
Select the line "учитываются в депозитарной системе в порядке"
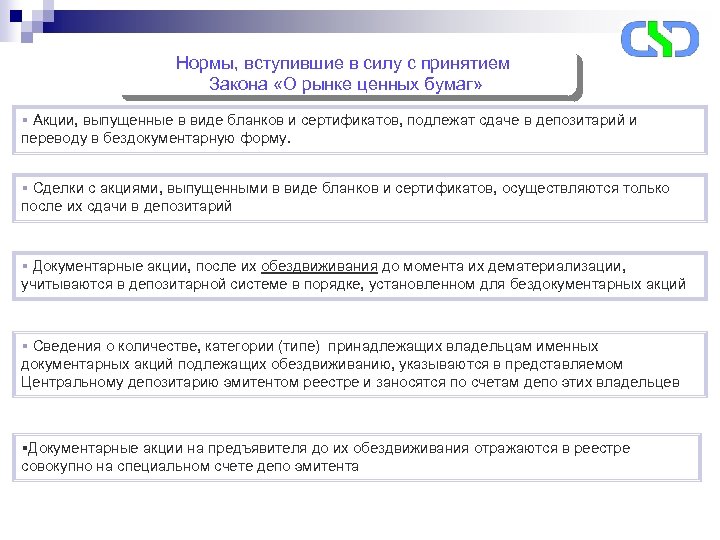click(192, 284)
